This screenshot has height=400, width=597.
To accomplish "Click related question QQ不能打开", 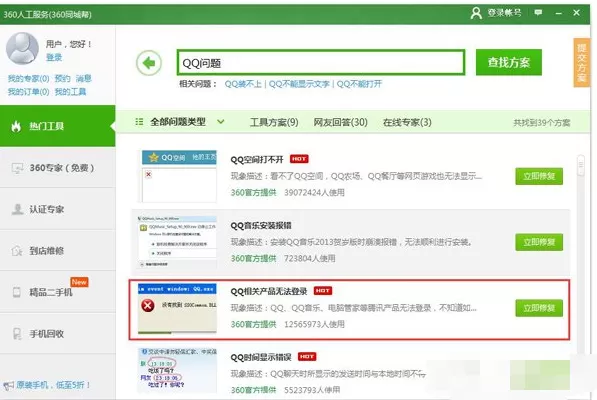I will point(359,84).
